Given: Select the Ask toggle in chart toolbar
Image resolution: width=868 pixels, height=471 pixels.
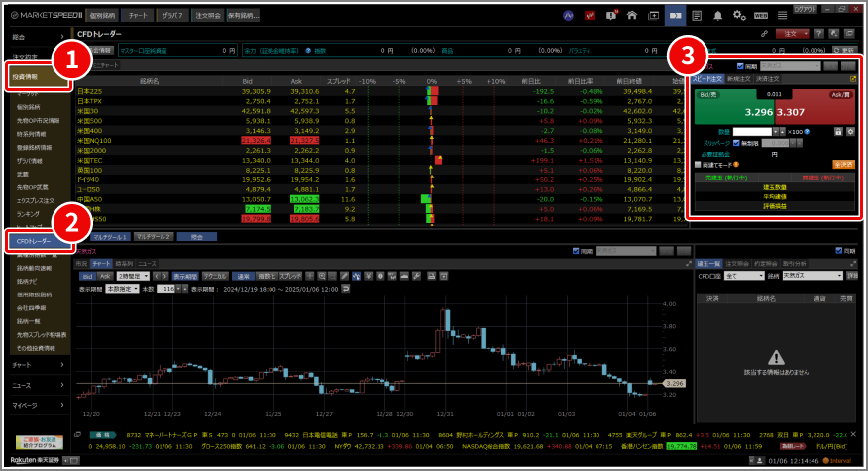Looking at the screenshot, I should [105, 276].
